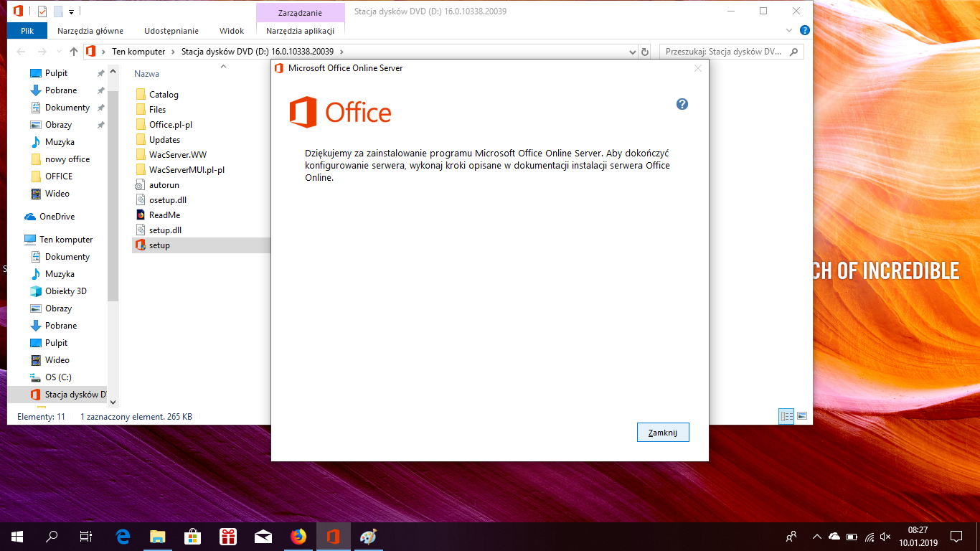Select OneDrive in the navigation pane

click(57, 217)
